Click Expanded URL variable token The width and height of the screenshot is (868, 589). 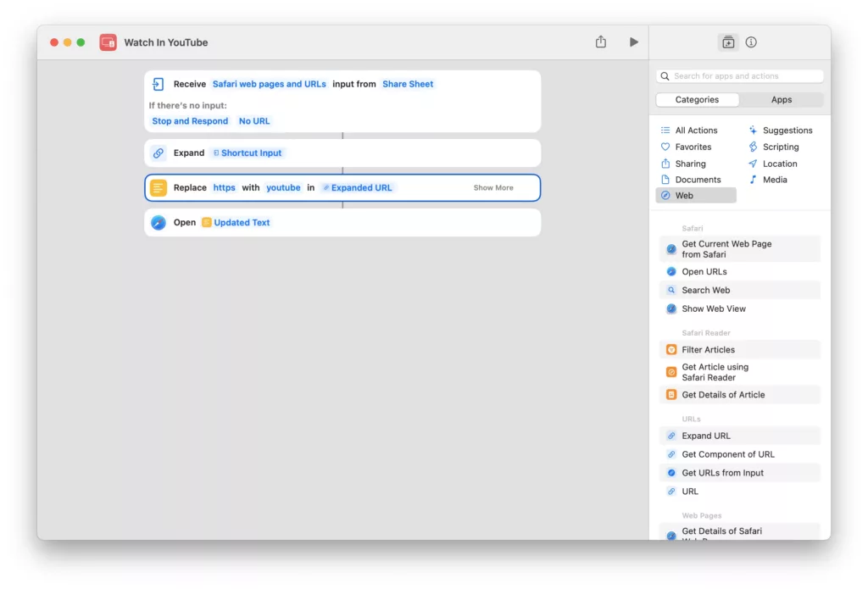pos(358,187)
